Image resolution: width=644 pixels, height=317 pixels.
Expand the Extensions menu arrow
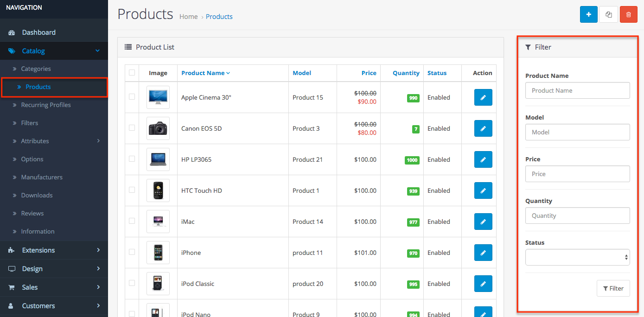point(98,250)
